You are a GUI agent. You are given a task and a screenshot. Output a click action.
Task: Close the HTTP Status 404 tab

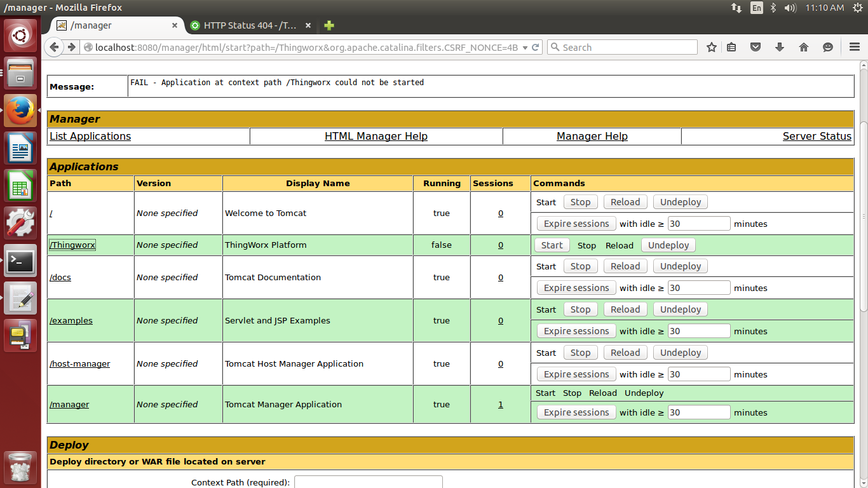[308, 25]
